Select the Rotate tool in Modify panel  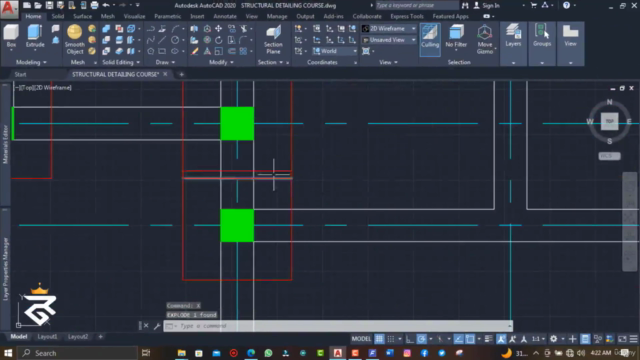[219, 40]
